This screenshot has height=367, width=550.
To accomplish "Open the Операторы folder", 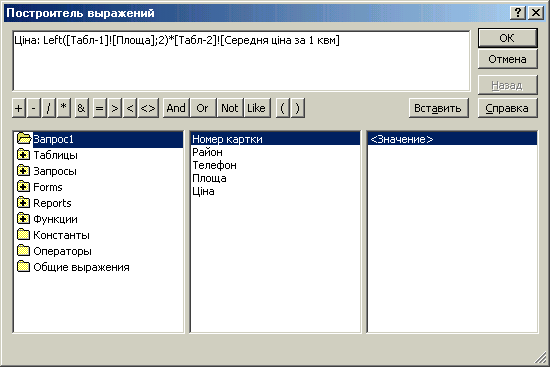I will (54, 251).
